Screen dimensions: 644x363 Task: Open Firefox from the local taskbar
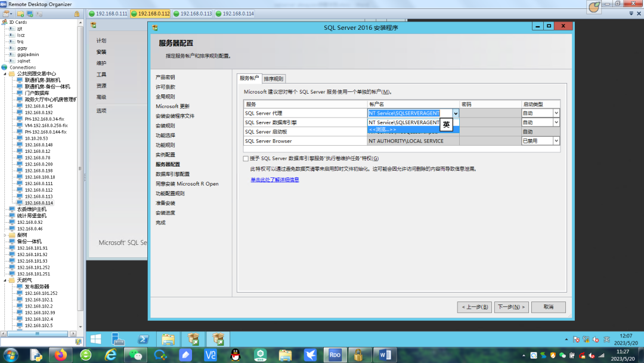60,355
